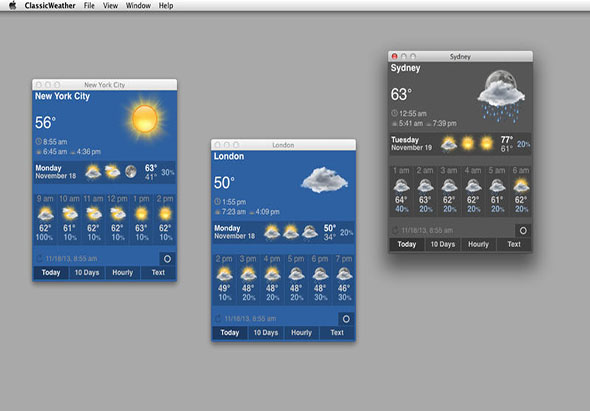Select Today tab in Sydney window
Image resolution: width=590 pixels, height=411 pixels.
click(407, 244)
